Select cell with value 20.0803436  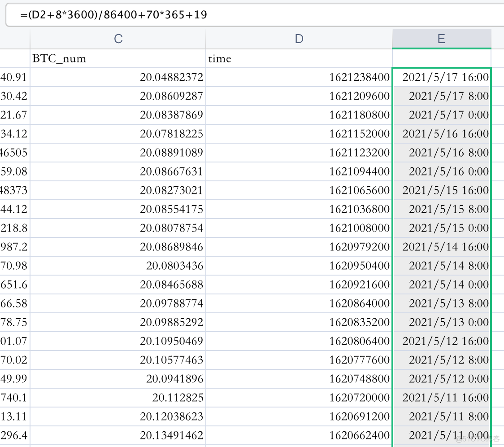[x=118, y=266]
